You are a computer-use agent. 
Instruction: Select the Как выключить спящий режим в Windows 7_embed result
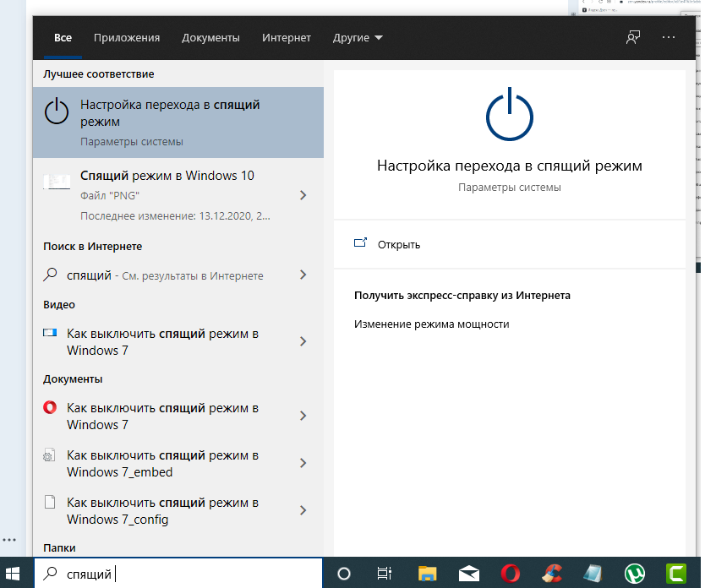click(x=178, y=463)
